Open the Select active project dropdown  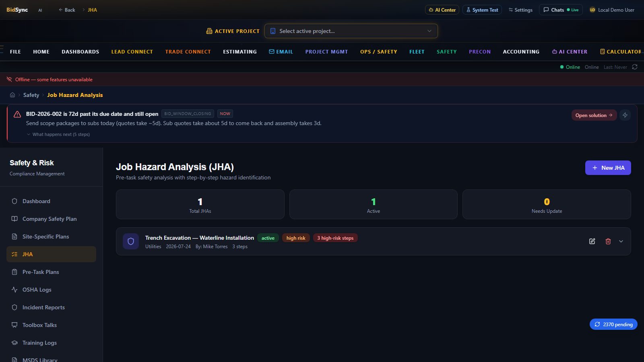click(x=351, y=31)
